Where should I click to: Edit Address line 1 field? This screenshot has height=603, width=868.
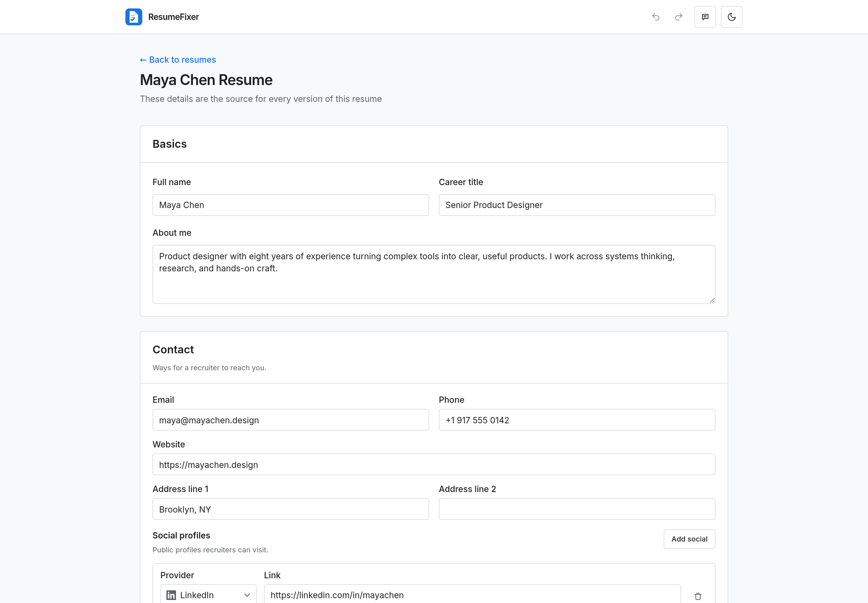coord(291,509)
